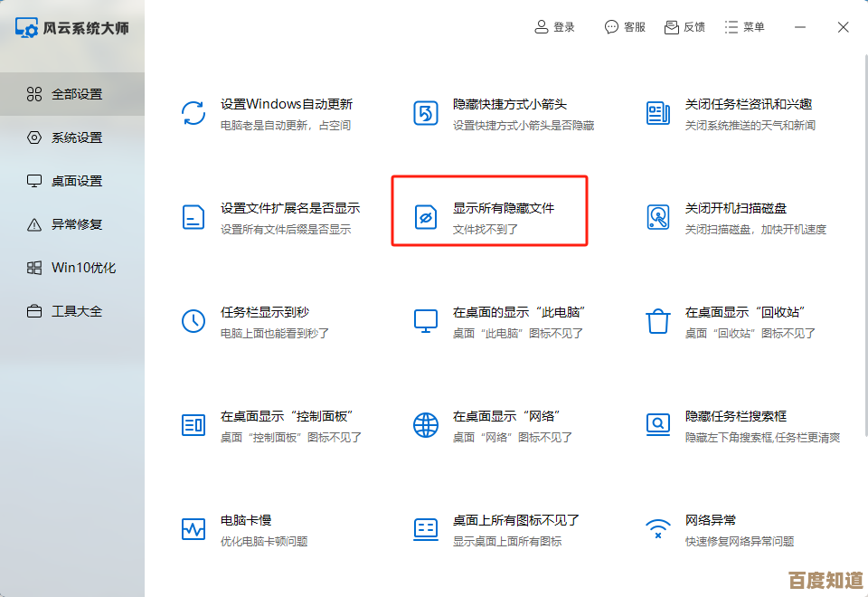This screenshot has height=597, width=868.
Task: Click the taskbar news and interests icon
Action: point(658,113)
